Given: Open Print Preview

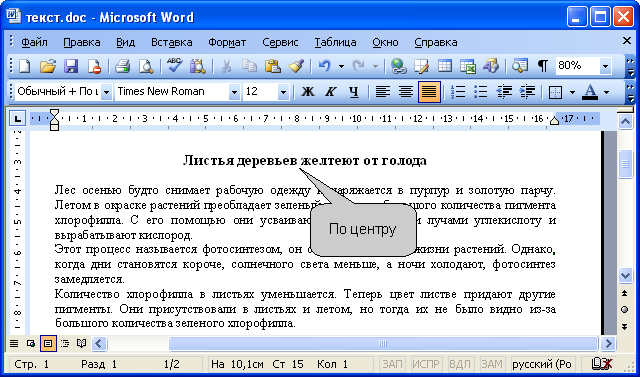Looking at the screenshot, I should tap(146, 66).
